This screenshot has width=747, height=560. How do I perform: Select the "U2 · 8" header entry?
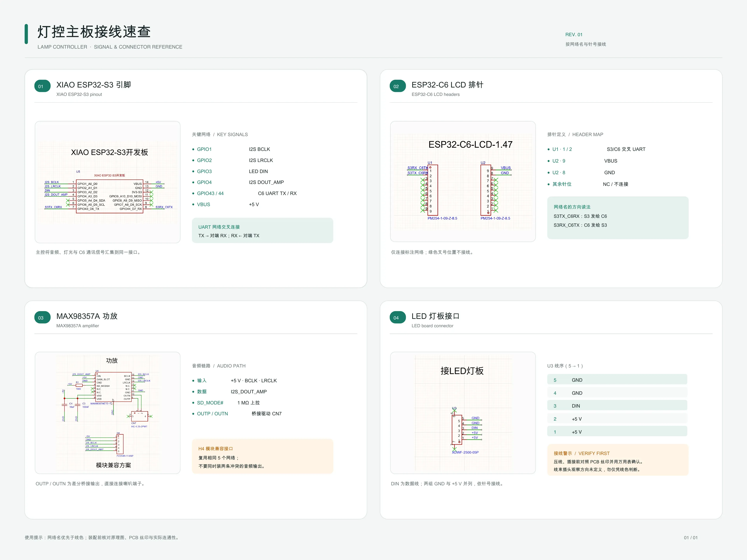(558, 172)
